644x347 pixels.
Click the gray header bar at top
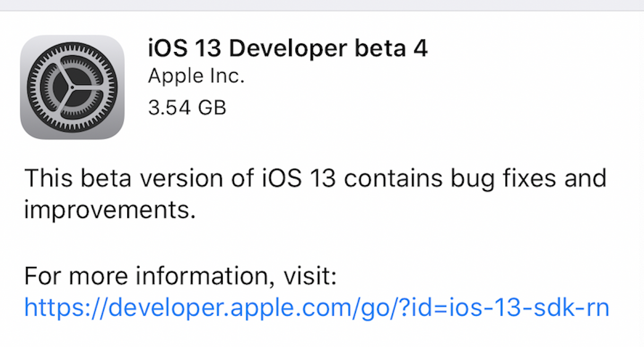tap(322, 5)
